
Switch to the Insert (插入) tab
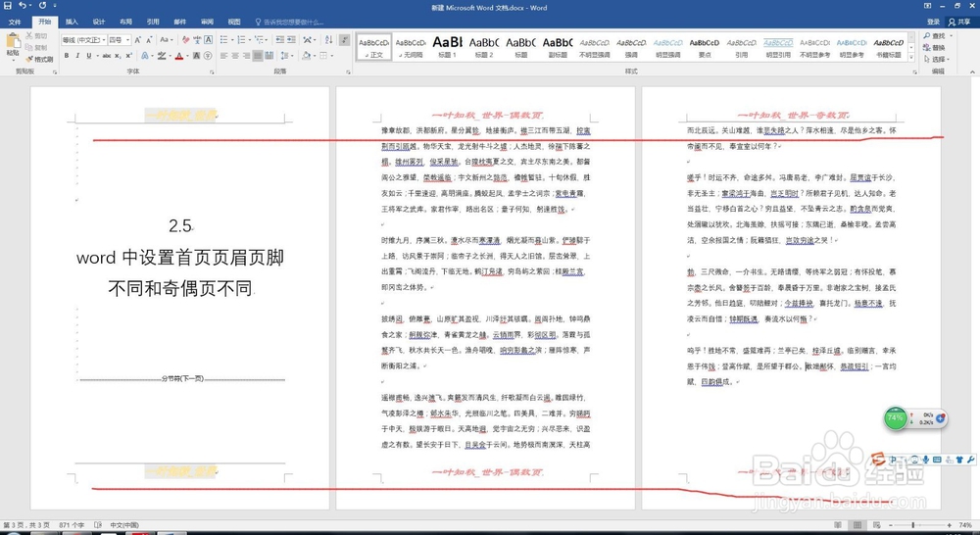pyautogui.click(x=72, y=22)
